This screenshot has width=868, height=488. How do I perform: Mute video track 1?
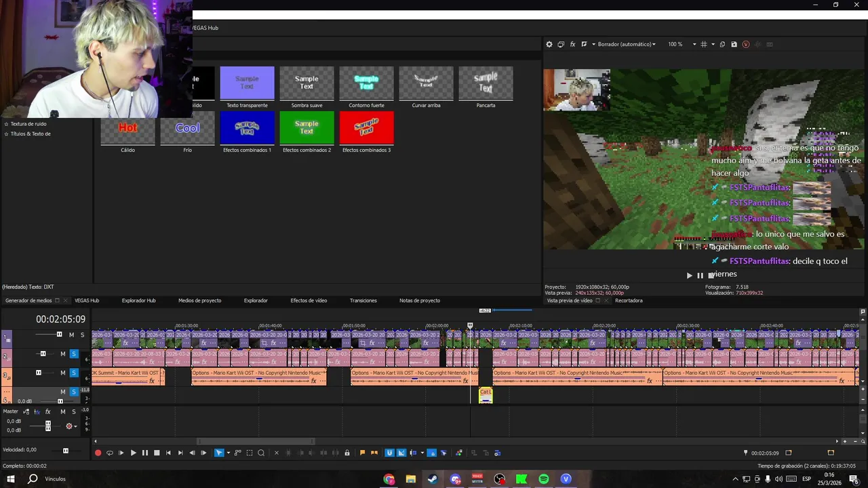pos(71,335)
